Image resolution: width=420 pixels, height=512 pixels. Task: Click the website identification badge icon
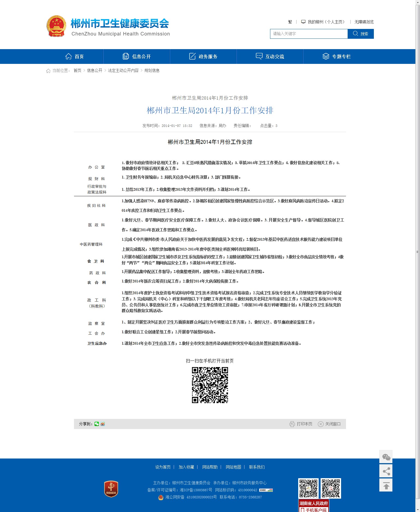[266, 490]
